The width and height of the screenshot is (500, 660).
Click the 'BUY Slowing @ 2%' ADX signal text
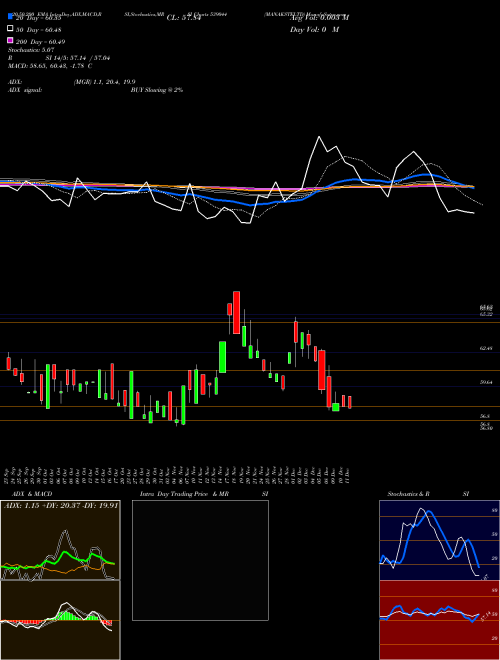tap(157, 90)
